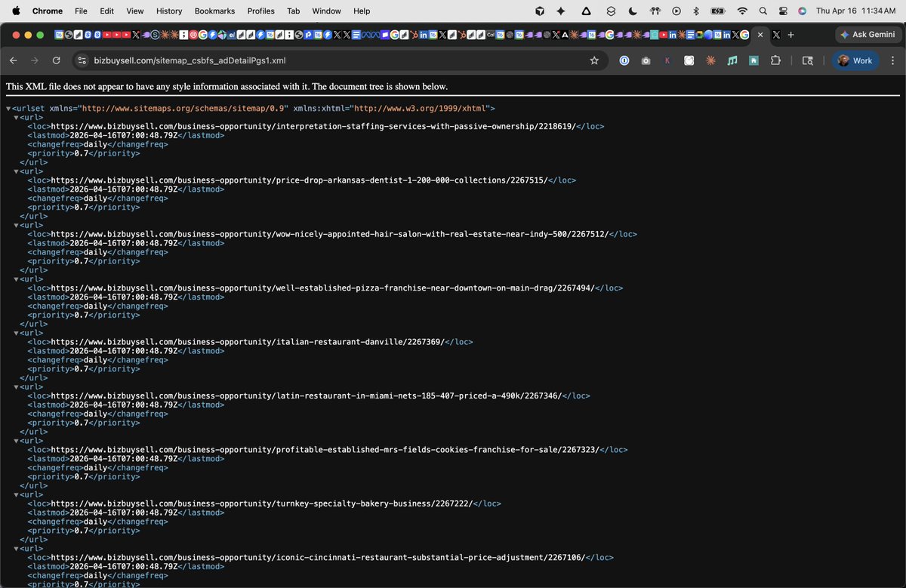
Task: Open the Window menu
Action: click(x=326, y=11)
